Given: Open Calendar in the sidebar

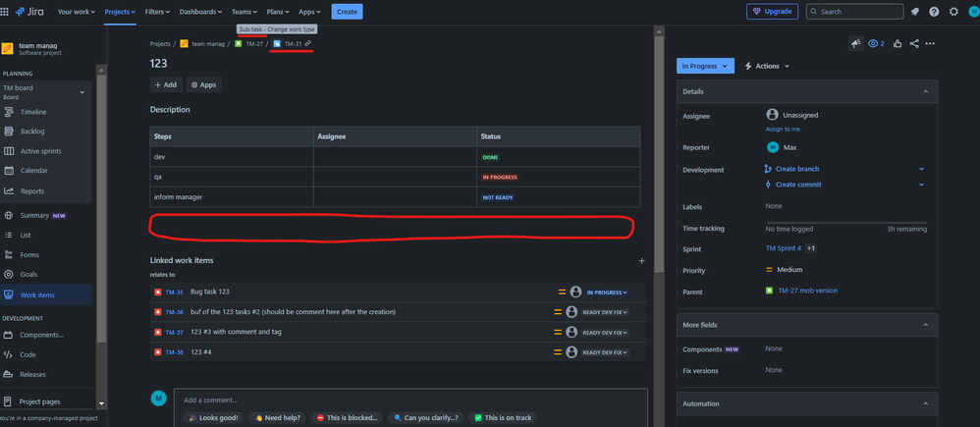Looking at the screenshot, I should [x=33, y=170].
